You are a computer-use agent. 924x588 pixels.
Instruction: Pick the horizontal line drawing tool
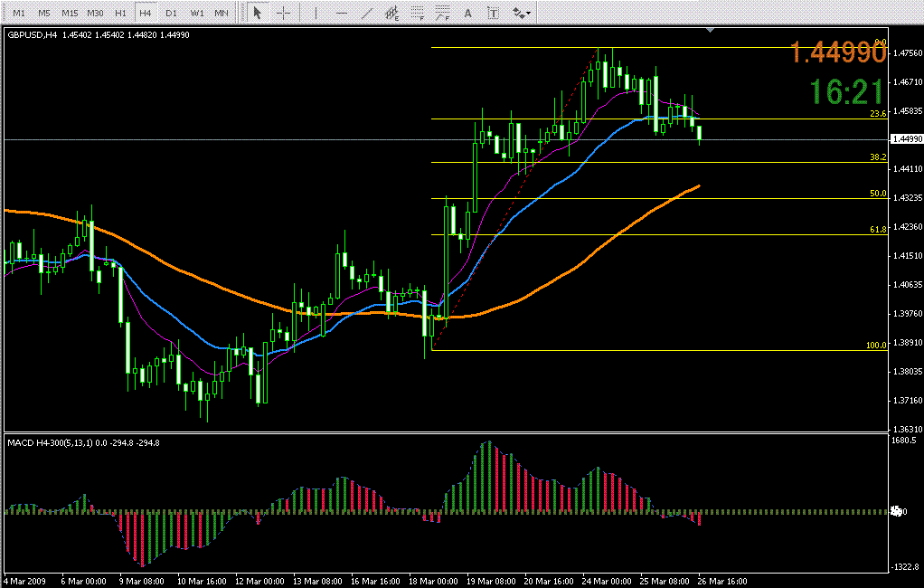click(x=341, y=13)
